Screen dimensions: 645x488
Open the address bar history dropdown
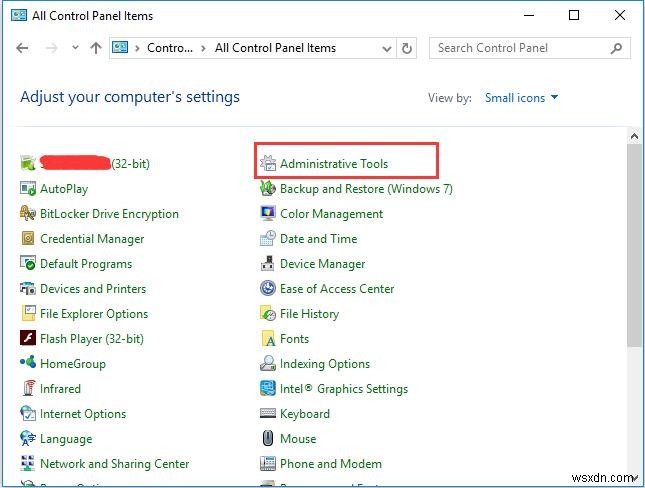(x=388, y=48)
